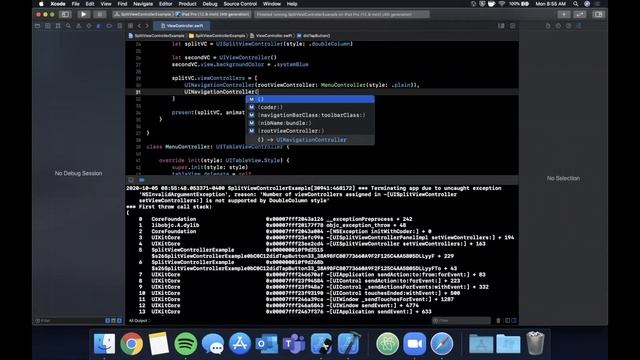Pick the (nibName:bundle:) completion suggestion
The image size is (640, 360).
pyautogui.click(x=310, y=123)
